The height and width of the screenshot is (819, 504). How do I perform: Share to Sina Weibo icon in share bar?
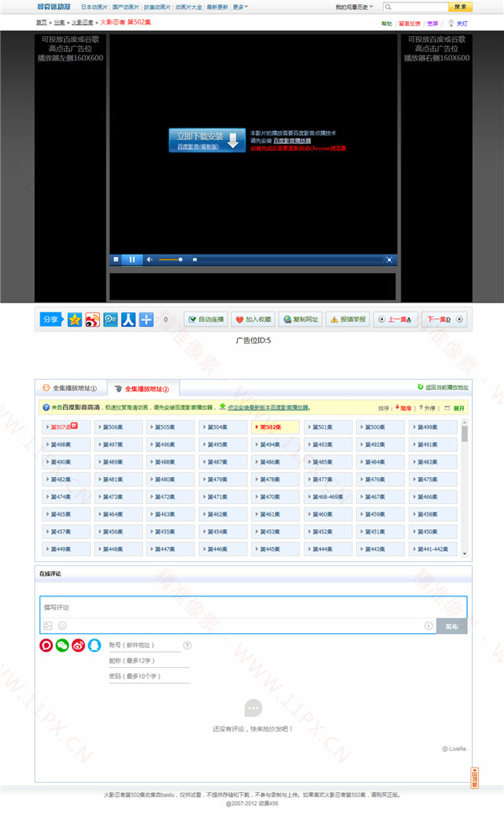[x=92, y=319]
